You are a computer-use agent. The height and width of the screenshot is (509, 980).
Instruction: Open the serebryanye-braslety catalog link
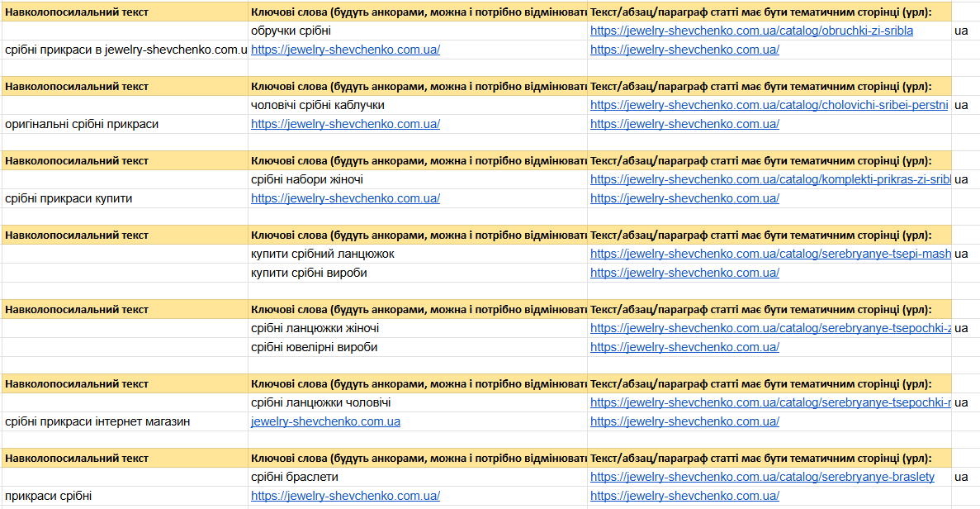click(762, 477)
